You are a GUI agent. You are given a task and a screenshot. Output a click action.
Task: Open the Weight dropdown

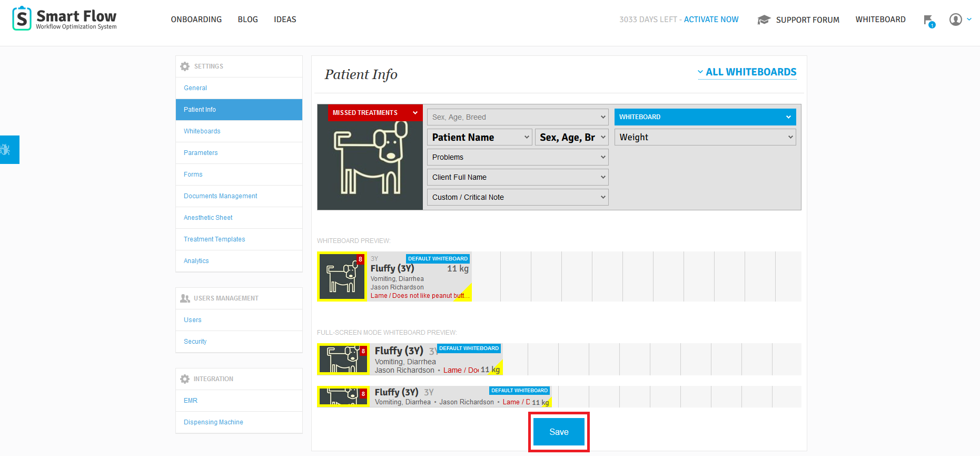tap(705, 137)
